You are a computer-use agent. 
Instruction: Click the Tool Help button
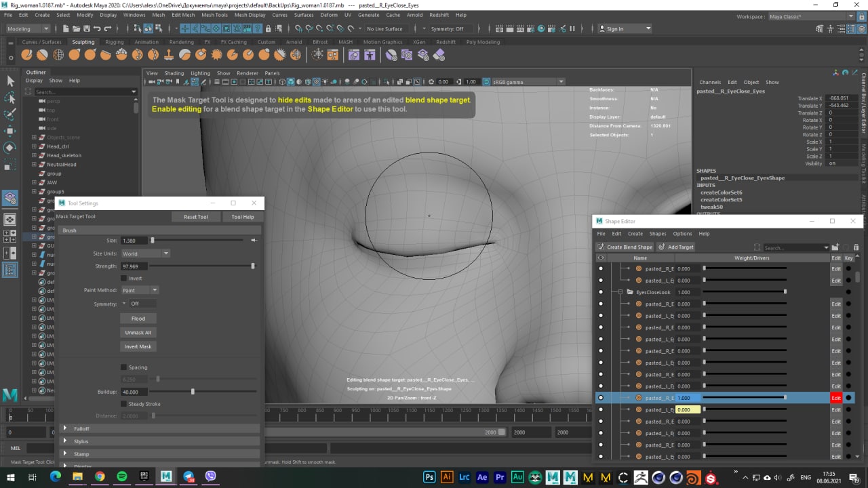243,217
